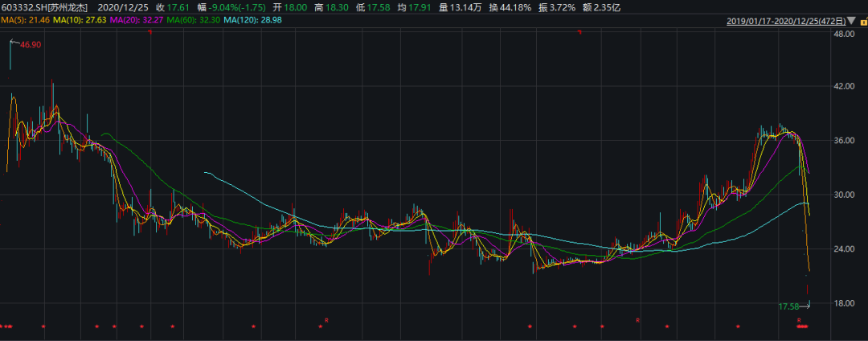Click the date 2020/12/25 in header
This screenshot has width=868, height=341.
click(x=124, y=7)
